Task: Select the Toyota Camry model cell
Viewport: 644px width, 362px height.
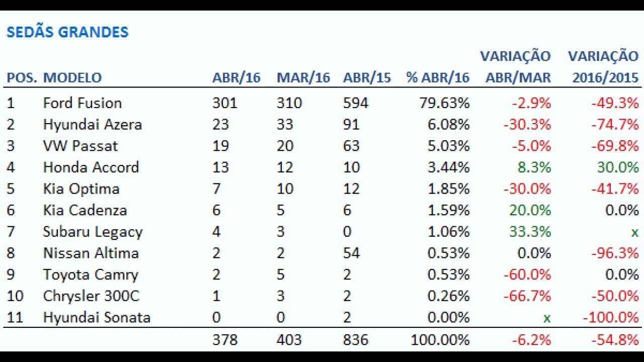Action: point(91,275)
